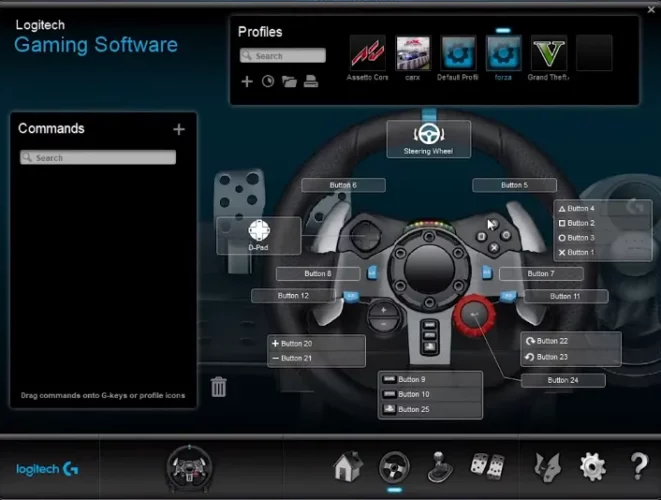Select minus Button 21 entry
661x500 pixels.
coord(317,358)
